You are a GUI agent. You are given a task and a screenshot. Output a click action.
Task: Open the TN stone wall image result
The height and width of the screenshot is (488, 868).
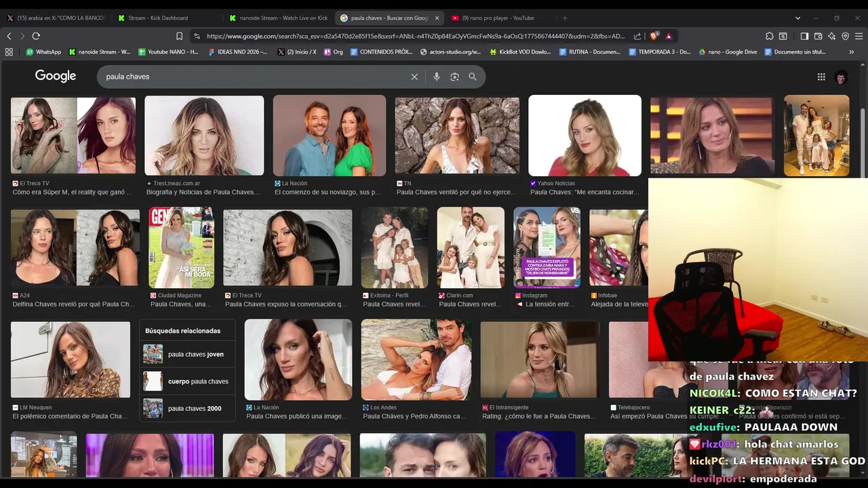[457, 136]
